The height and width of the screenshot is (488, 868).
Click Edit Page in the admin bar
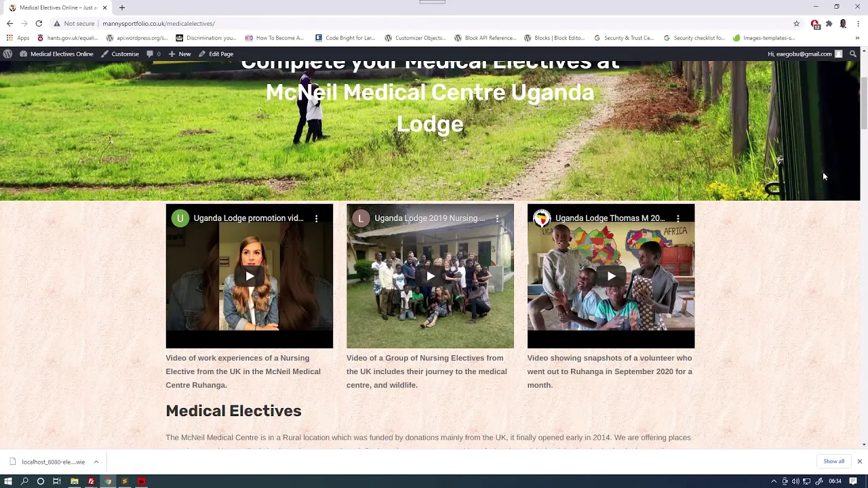216,54
